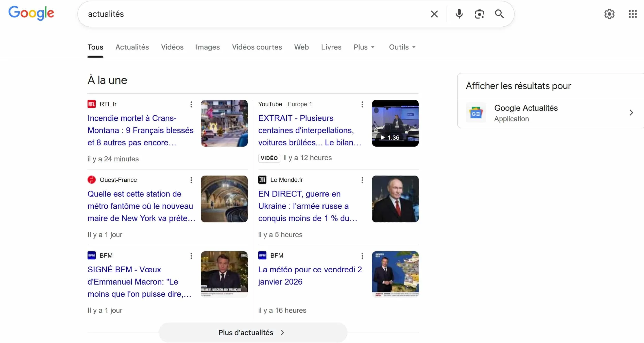Image resolution: width=644 pixels, height=343 pixels.
Task: Click the 'il y a 12 heures' timestamp
Action: [308, 158]
